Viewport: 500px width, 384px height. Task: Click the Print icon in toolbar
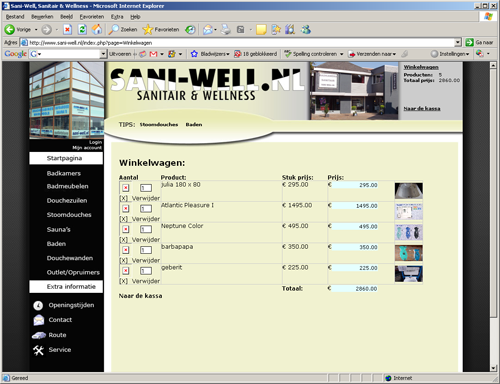click(x=226, y=30)
